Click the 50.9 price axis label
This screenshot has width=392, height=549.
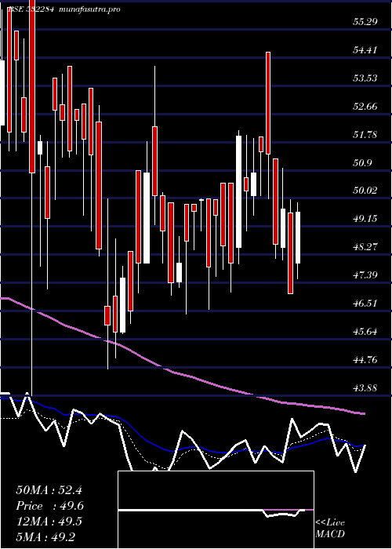[x=362, y=163]
